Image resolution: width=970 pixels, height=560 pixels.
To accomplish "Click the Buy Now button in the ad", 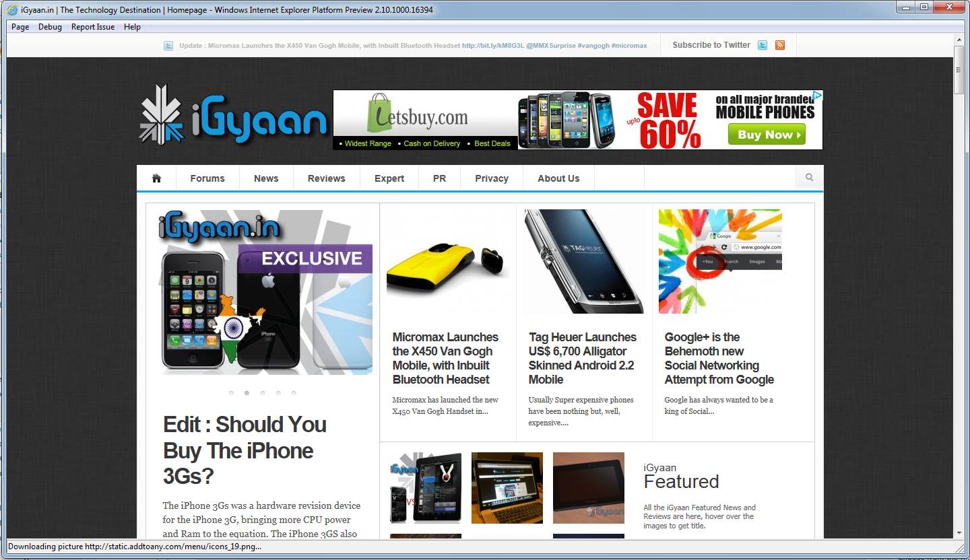I will [x=766, y=135].
